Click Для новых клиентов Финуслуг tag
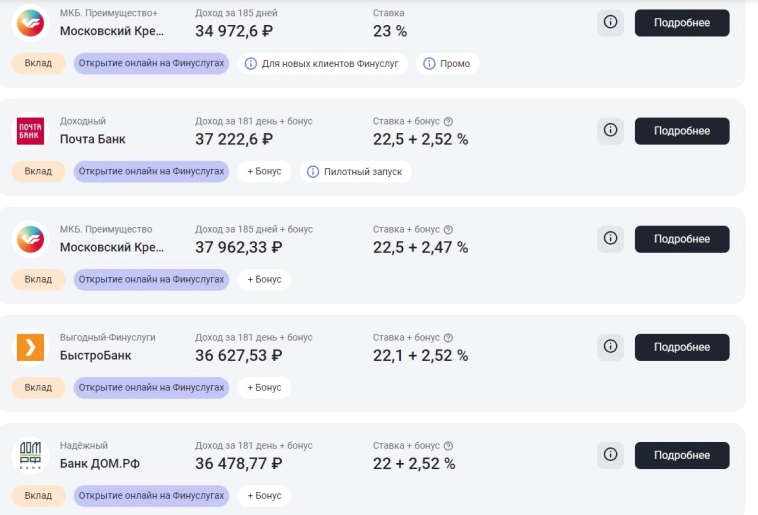758x515 pixels. [321, 64]
